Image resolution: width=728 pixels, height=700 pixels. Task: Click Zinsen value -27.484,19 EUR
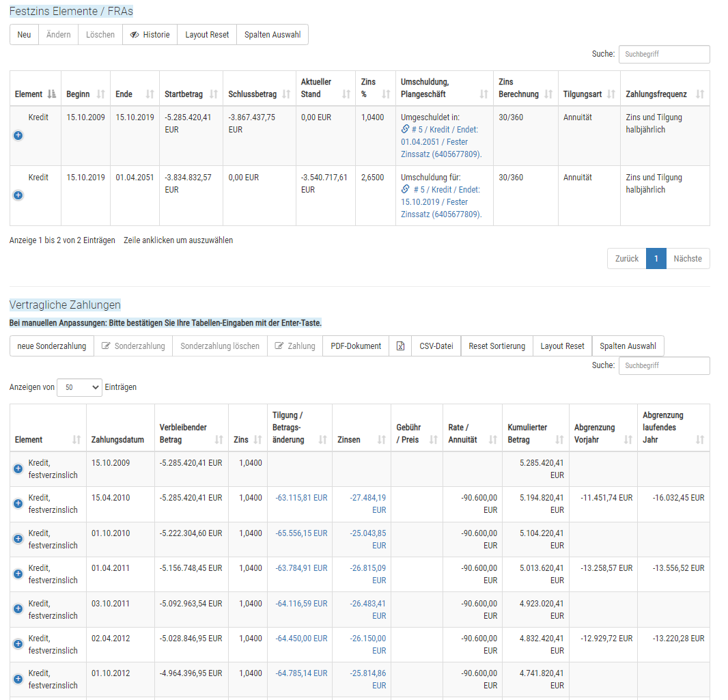[x=367, y=503]
